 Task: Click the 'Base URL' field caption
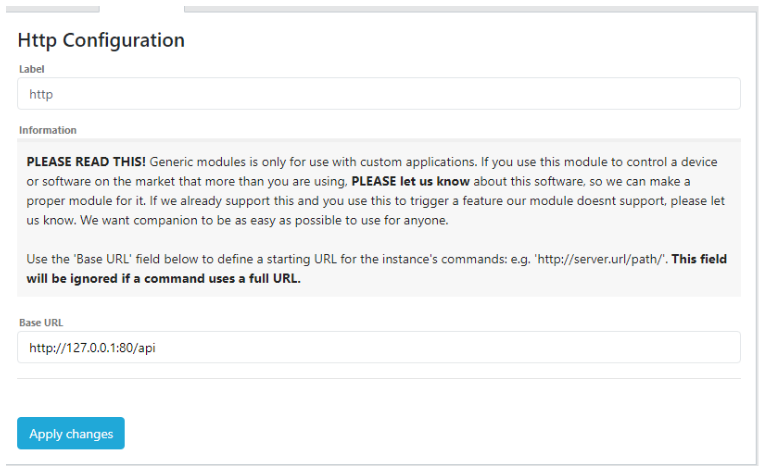point(41,323)
